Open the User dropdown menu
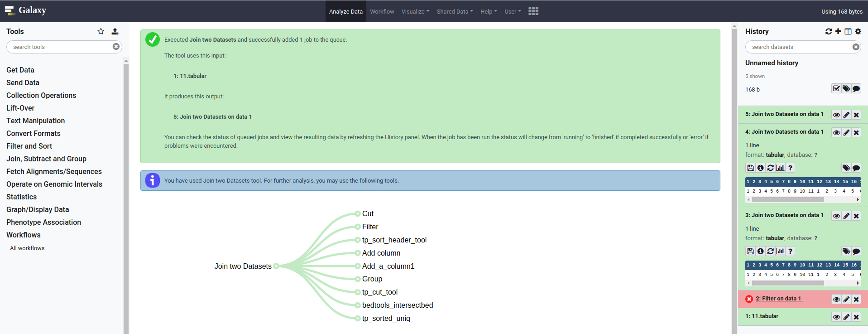The width and height of the screenshot is (868, 334). click(x=513, y=11)
